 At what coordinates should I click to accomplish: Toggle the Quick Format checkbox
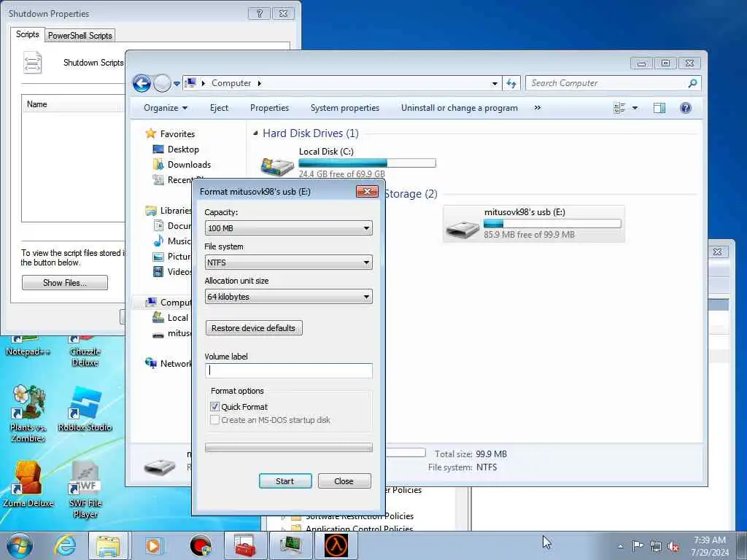pos(214,407)
